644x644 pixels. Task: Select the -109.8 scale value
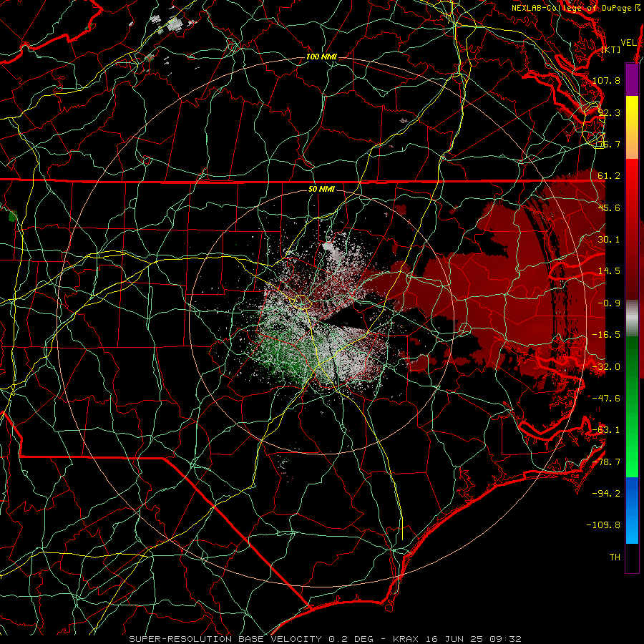[603, 525]
